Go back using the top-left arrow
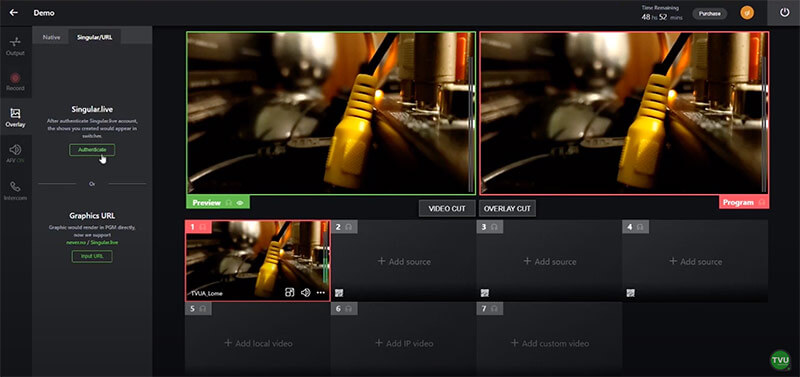 pos(13,13)
